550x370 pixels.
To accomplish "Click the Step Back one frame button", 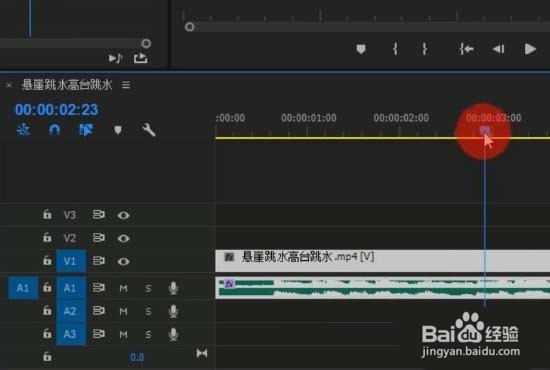I will coord(498,49).
